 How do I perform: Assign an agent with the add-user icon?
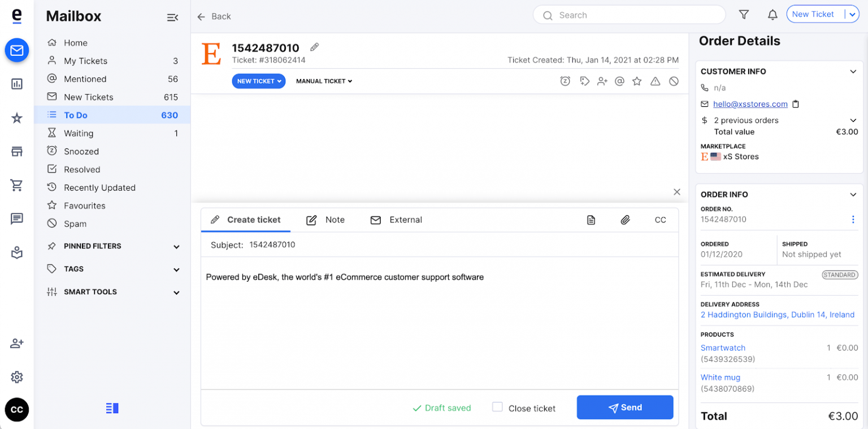tap(602, 81)
